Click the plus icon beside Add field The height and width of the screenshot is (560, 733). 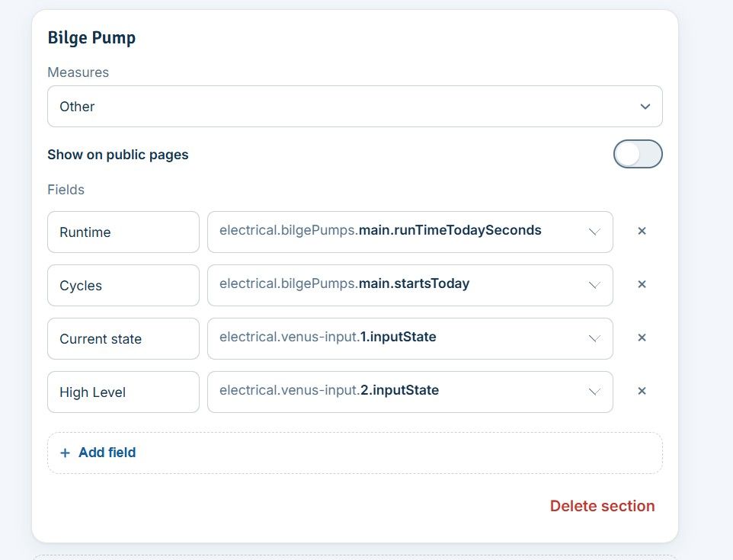click(x=65, y=453)
